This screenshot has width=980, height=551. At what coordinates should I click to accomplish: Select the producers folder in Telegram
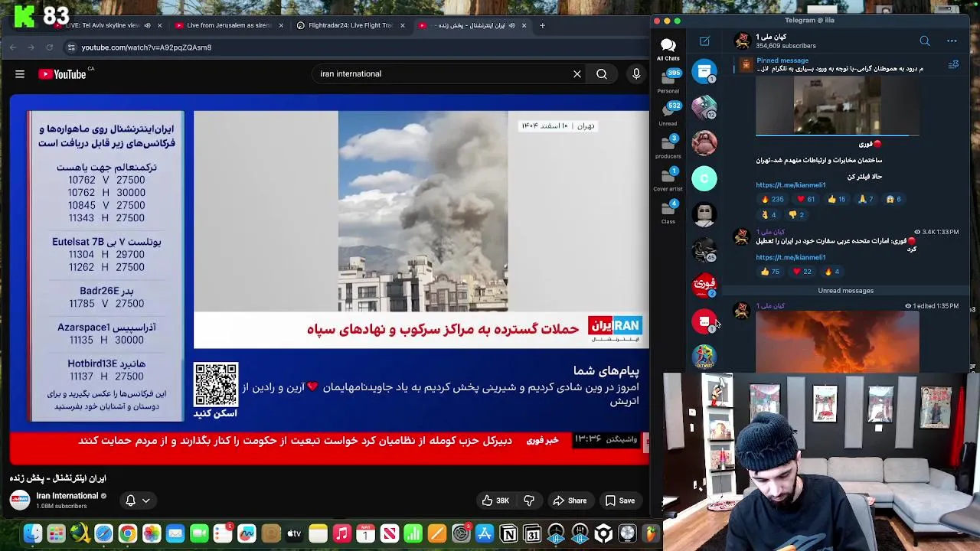coord(668,147)
